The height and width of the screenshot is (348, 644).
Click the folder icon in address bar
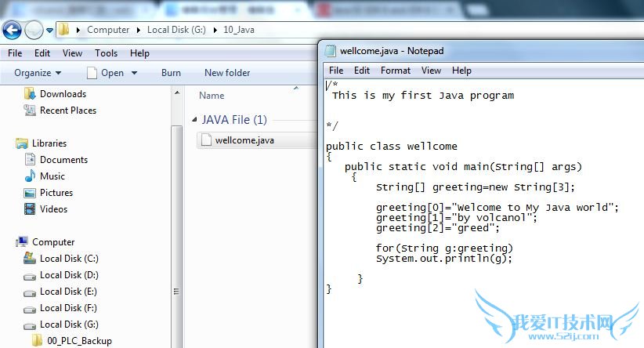(63, 30)
